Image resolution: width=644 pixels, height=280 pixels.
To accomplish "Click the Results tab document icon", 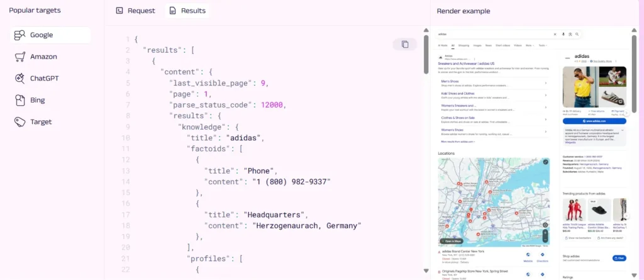I will (173, 11).
